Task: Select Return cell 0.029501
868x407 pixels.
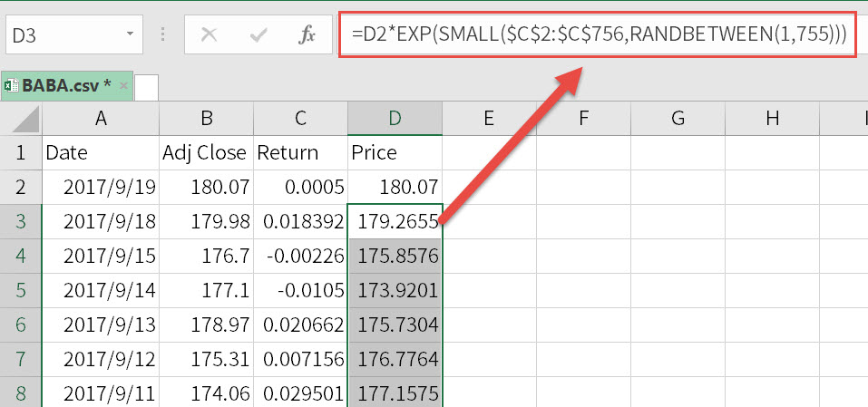Action: click(300, 392)
